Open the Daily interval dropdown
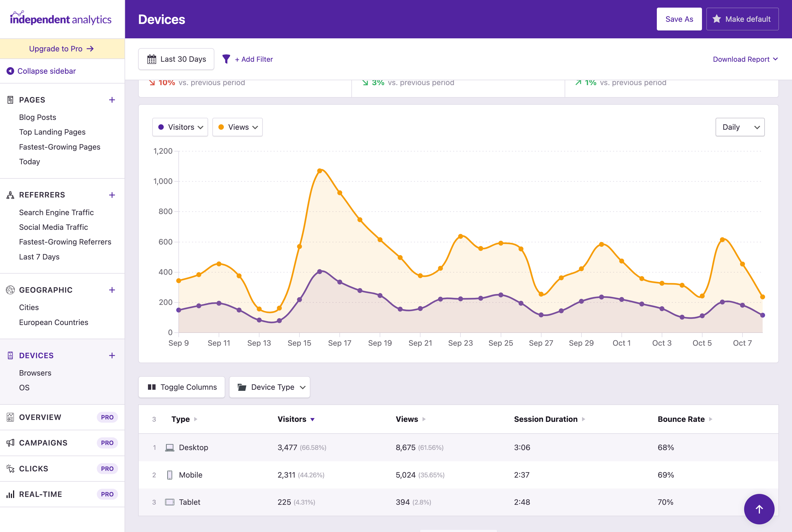The height and width of the screenshot is (532, 792). tap(740, 127)
